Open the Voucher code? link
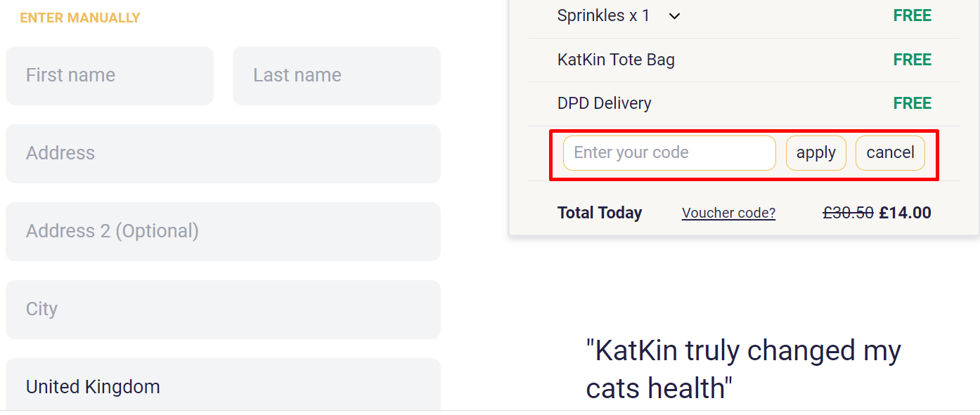The image size is (980, 415). pyautogui.click(x=728, y=213)
